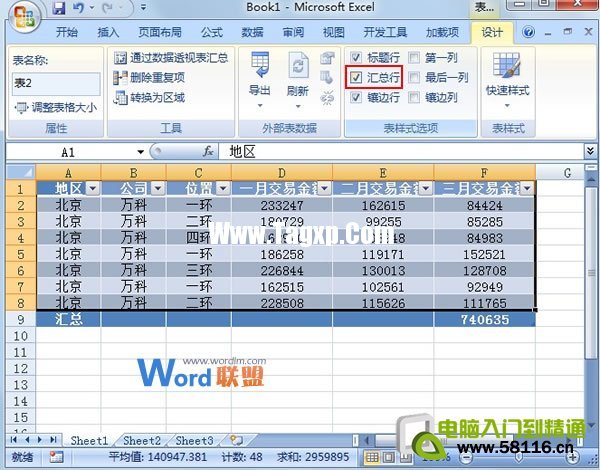Click the table properties icon
Image resolution: width=600 pixels, height=470 pixels.
(x=327, y=58)
